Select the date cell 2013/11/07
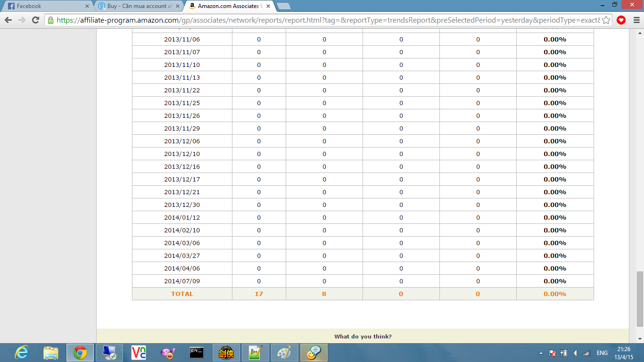 (x=182, y=52)
